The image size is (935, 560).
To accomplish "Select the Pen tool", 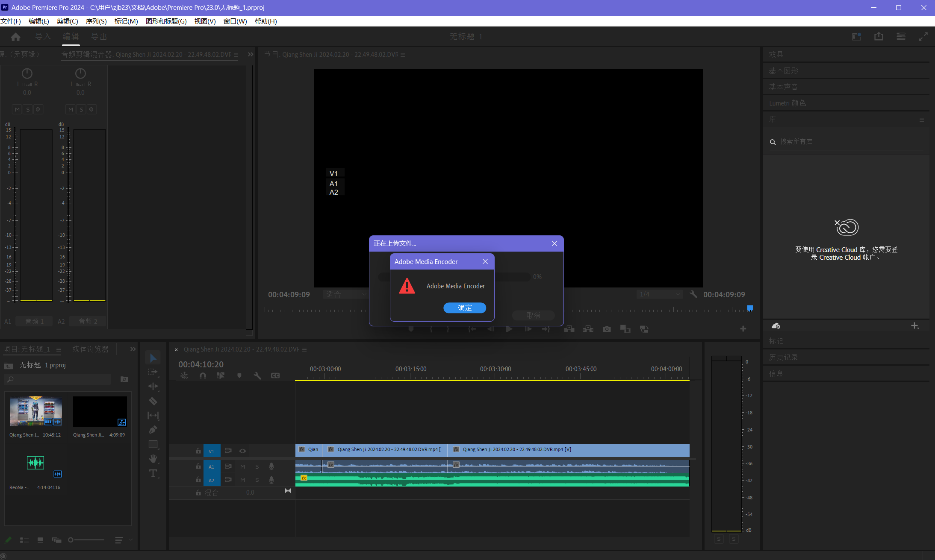I will (x=153, y=430).
